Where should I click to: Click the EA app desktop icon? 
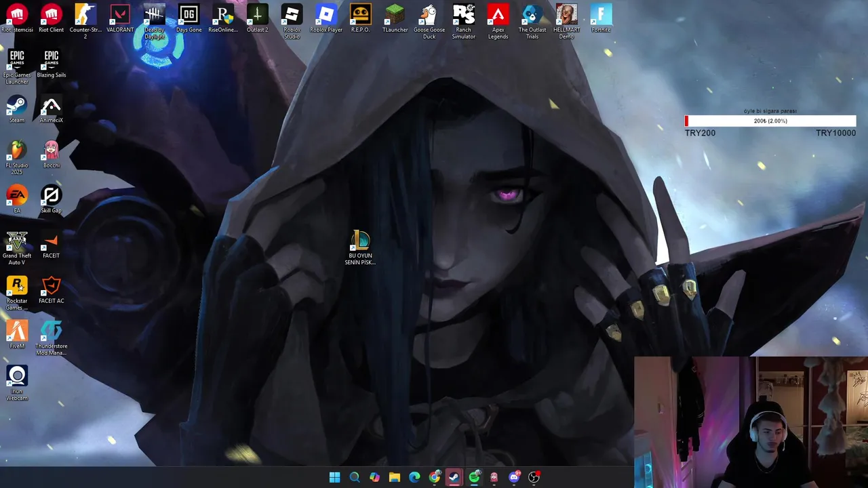click(17, 199)
